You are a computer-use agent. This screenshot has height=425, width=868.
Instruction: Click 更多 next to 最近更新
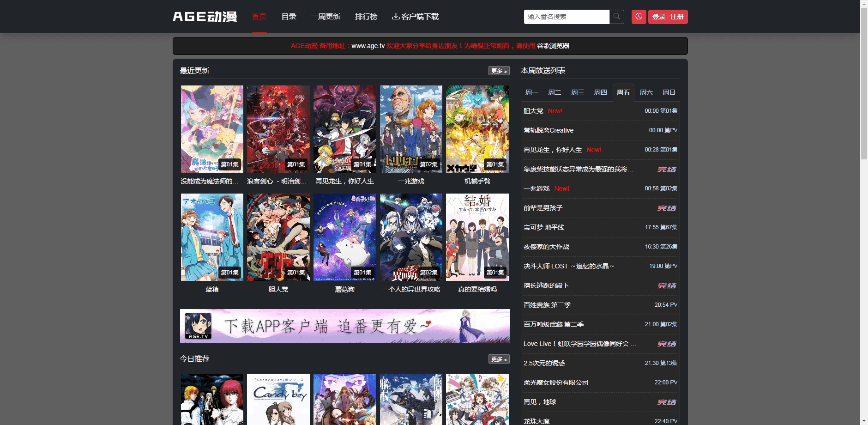pos(499,71)
